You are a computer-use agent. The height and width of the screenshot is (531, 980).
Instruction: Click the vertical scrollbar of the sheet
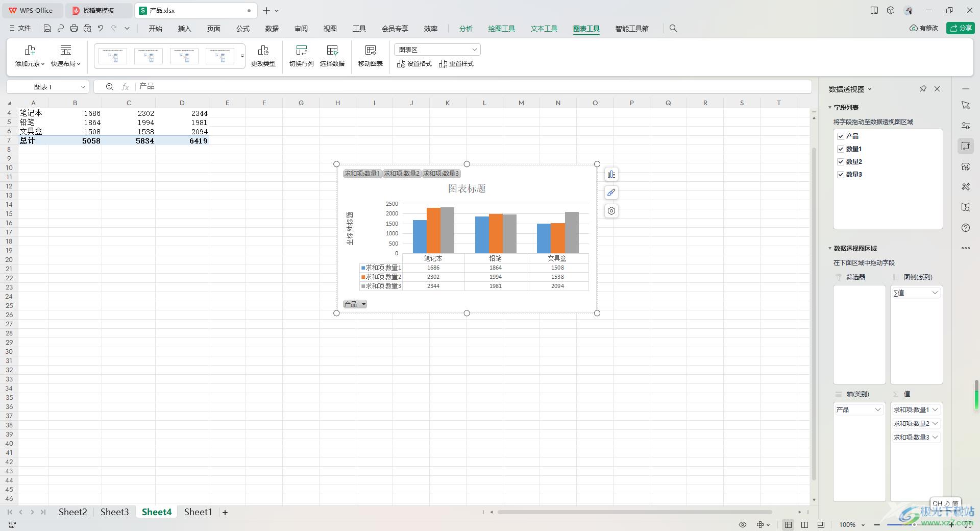point(814,313)
